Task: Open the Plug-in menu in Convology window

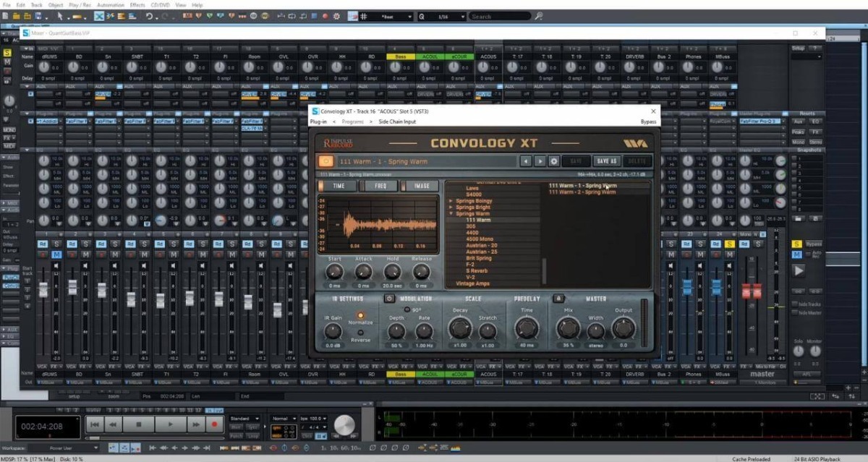Action: tap(319, 121)
